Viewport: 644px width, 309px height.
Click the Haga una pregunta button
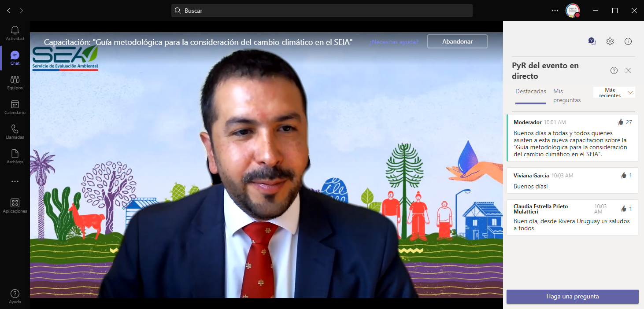[572, 297]
